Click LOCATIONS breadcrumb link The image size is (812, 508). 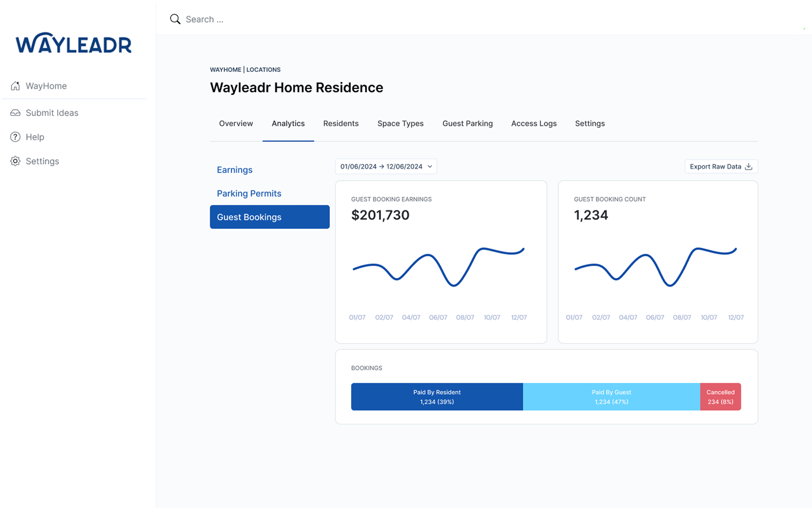[263, 70]
